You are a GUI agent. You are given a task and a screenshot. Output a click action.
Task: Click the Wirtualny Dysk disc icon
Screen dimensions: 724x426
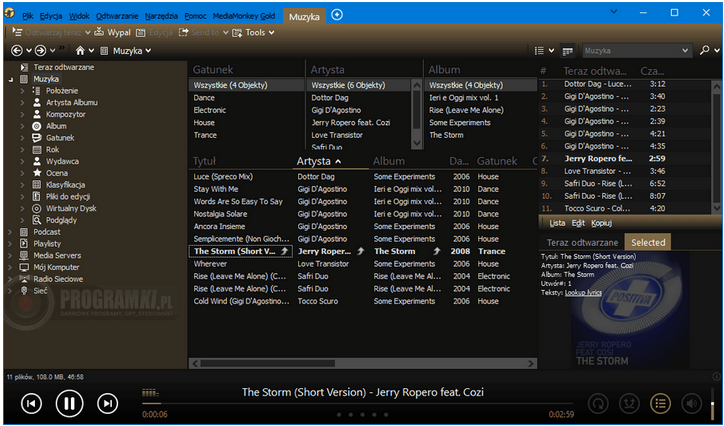click(x=37, y=209)
